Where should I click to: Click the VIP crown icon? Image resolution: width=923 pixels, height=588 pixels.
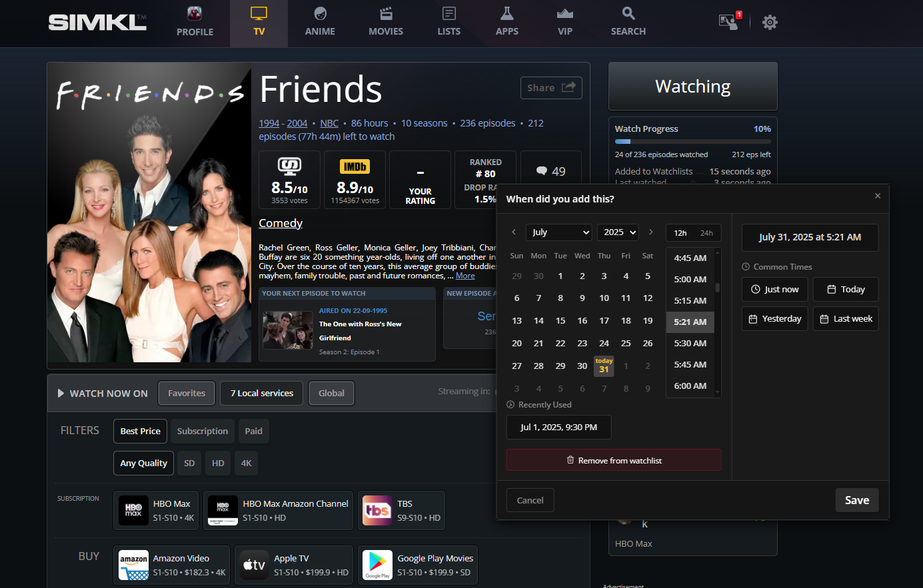click(564, 13)
